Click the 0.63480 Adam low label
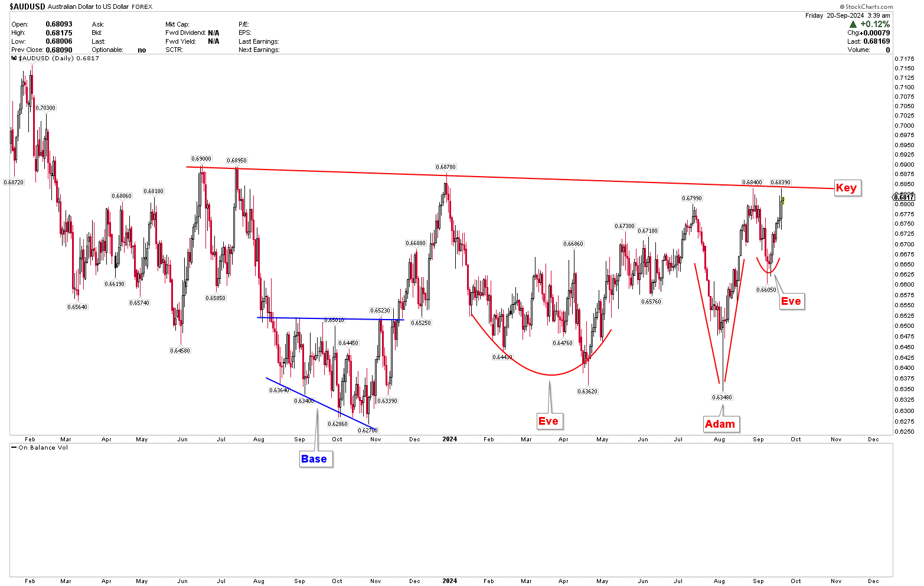Image resolution: width=924 pixels, height=586 pixels. [x=722, y=398]
